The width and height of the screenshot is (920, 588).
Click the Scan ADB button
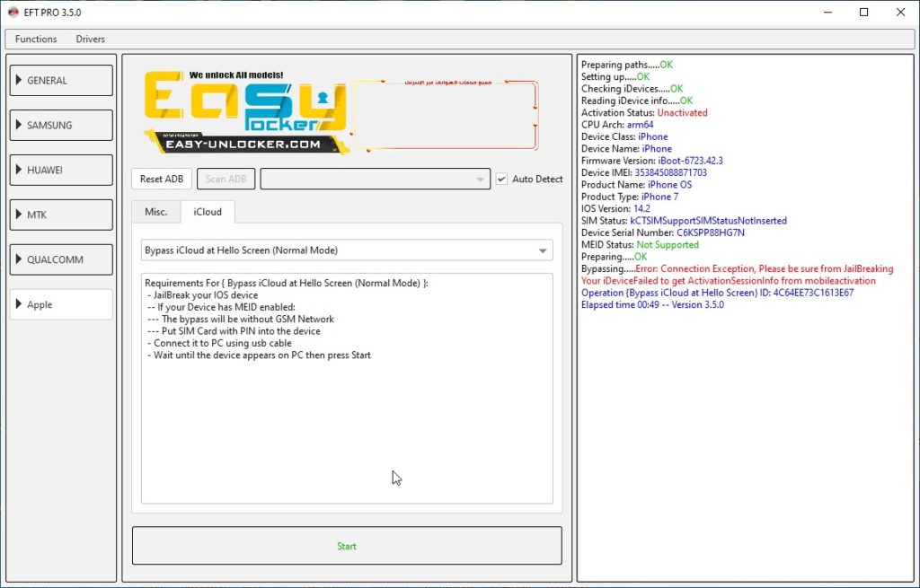(x=226, y=179)
